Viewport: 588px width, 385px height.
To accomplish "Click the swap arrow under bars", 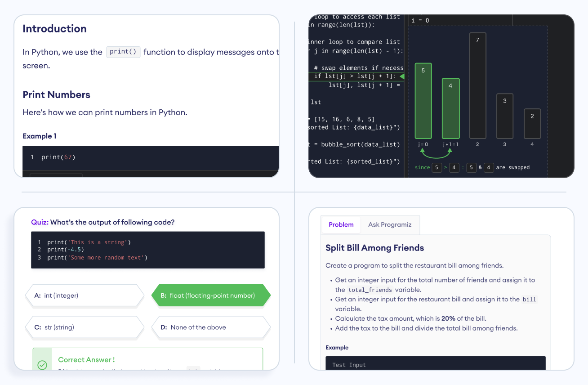I will coord(437,154).
